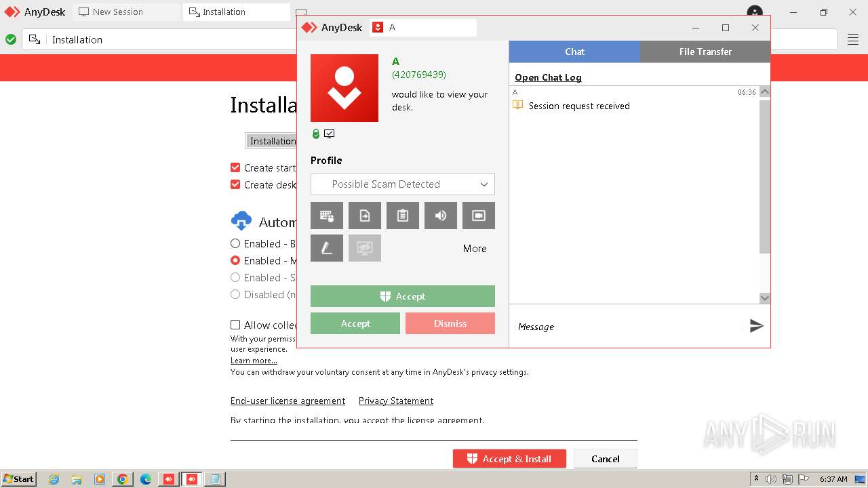Click the green connection status checkmark
Viewport: 868px width, 488px height.
pos(11,39)
